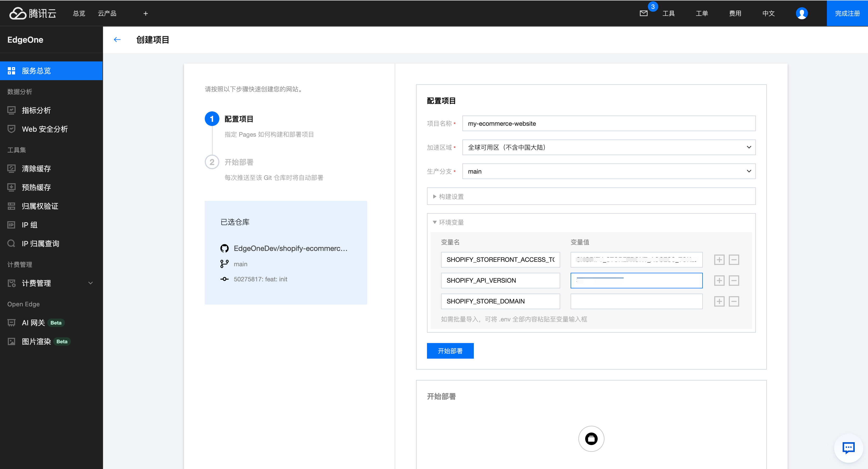
Task: Open the mail notifications icon
Action: 643,14
